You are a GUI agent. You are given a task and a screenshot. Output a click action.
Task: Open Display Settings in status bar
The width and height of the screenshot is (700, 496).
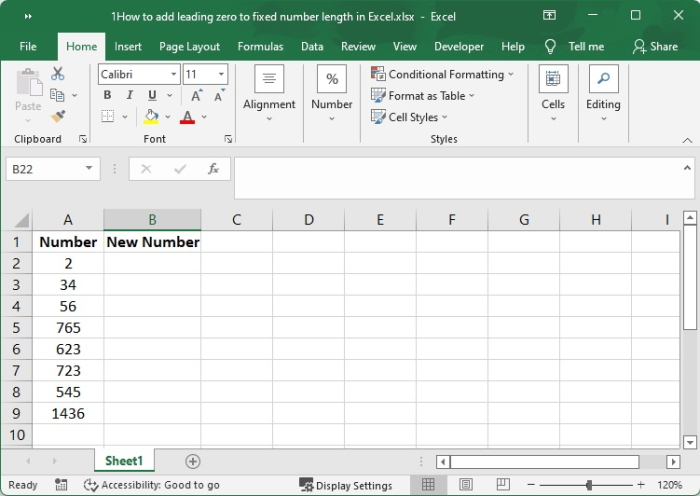pos(346,485)
